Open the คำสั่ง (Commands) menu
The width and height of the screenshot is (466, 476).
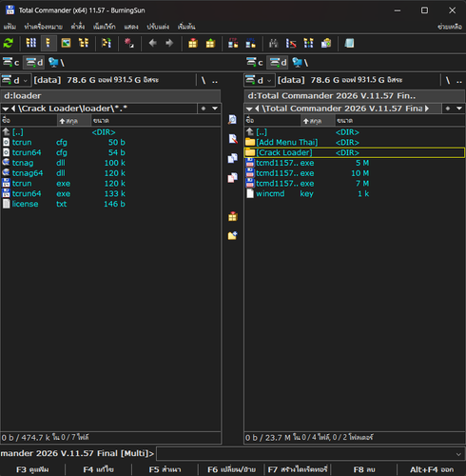78,27
